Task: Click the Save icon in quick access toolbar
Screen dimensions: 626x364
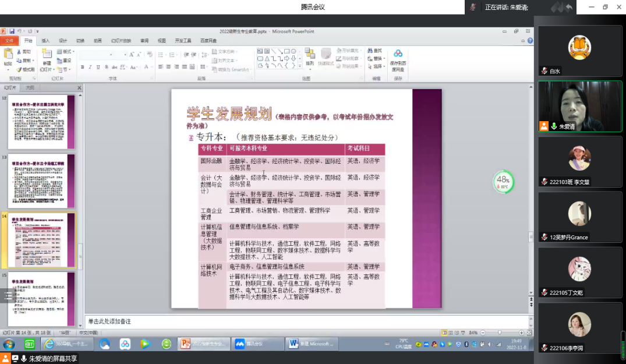Action: point(11,31)
